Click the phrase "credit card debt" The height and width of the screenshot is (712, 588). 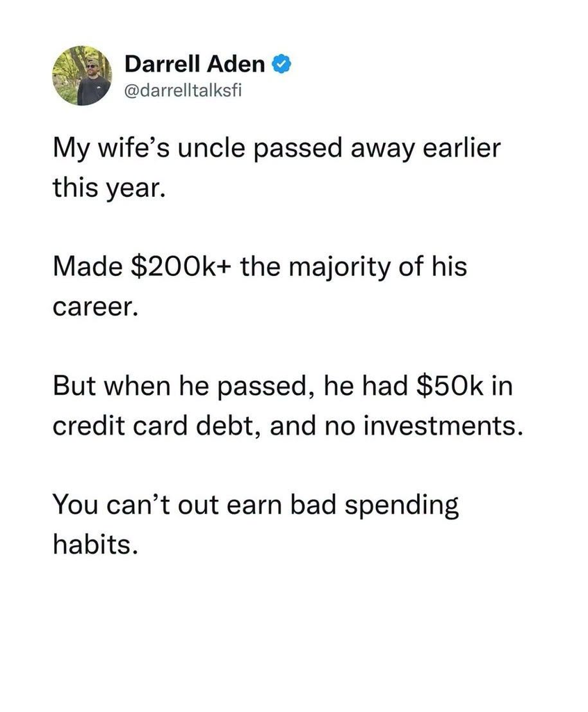[156, 426]
